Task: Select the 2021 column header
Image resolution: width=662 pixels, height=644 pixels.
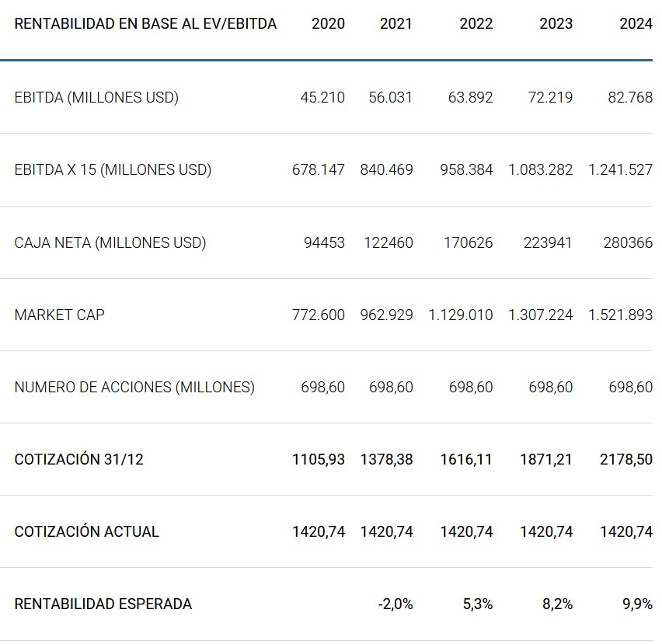Action: pyautogui.click(x=396, y=23)
